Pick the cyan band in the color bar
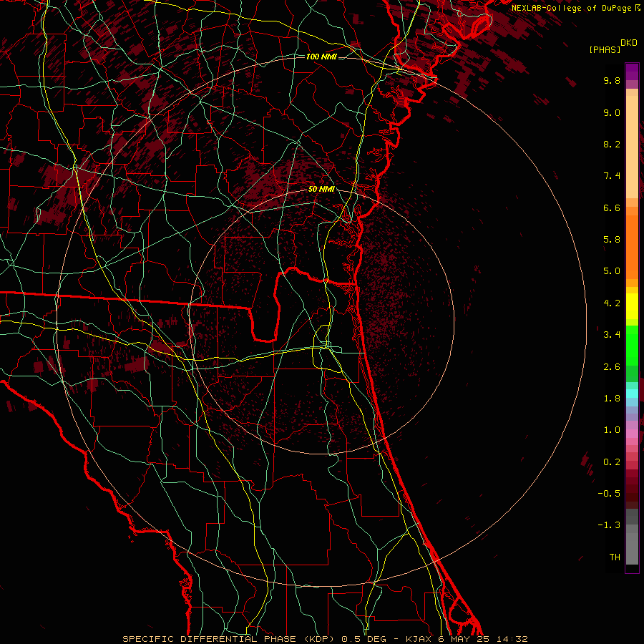This screenshot has width=644, height=644. tap(632, 394)
